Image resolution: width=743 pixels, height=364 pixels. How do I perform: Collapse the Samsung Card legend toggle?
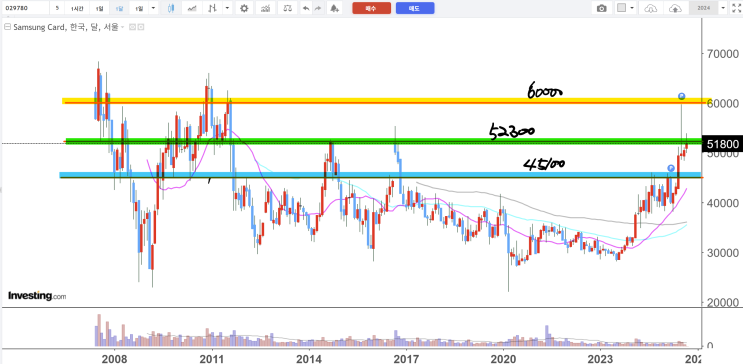(x=7, y=27)
